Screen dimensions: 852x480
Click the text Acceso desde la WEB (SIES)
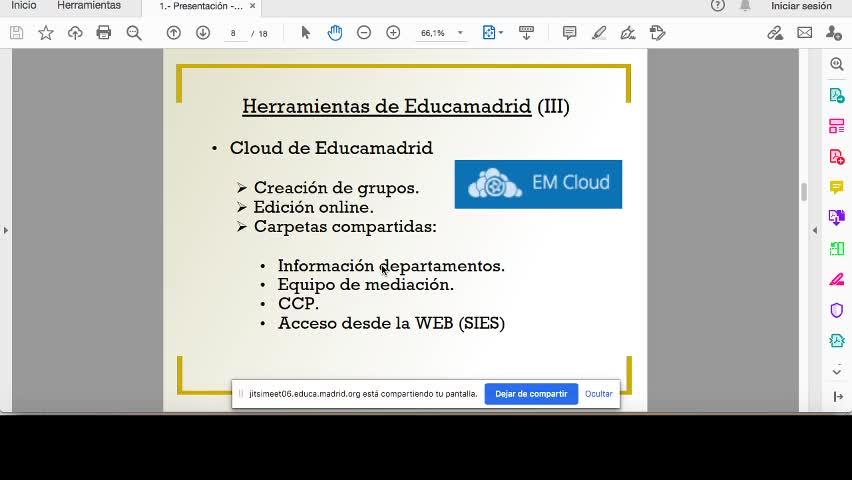[391, 323]
